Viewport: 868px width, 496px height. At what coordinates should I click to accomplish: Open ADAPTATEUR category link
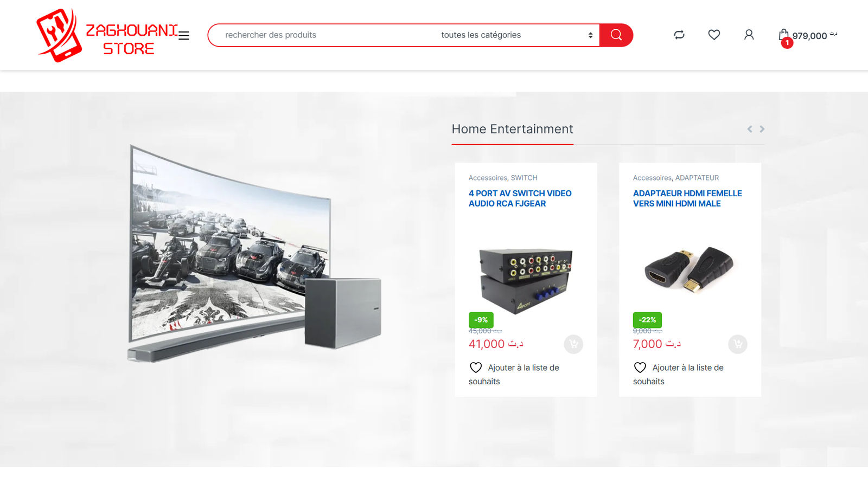697,178
